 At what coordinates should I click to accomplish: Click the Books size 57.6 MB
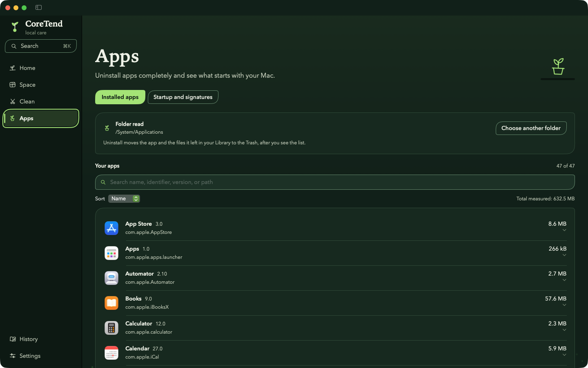click(x=556, y=298)
